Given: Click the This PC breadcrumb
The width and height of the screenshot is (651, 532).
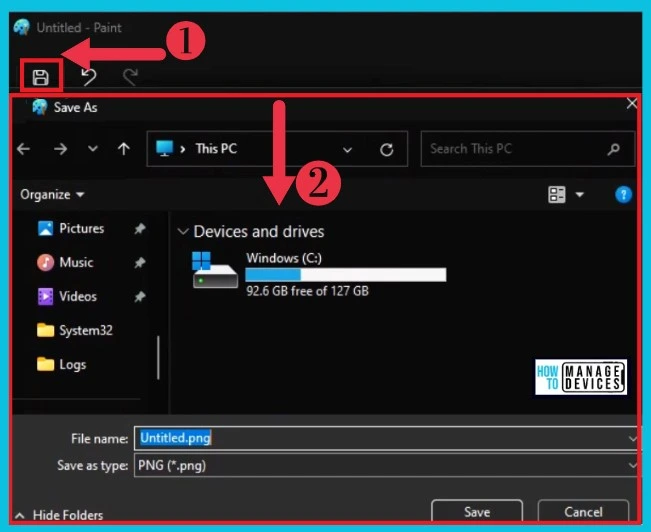Looking at the screenshot, I should coord(216,148).
